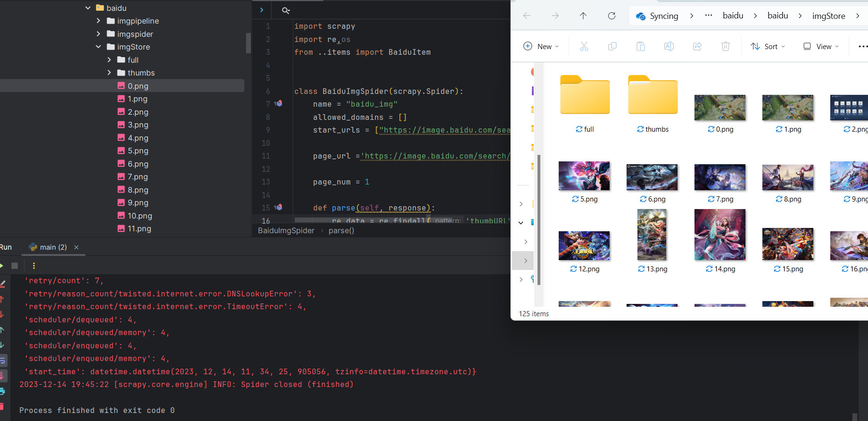Collapse the baidu folder in project tree
This screenshot has width=868, height=421.
point(88,8)
